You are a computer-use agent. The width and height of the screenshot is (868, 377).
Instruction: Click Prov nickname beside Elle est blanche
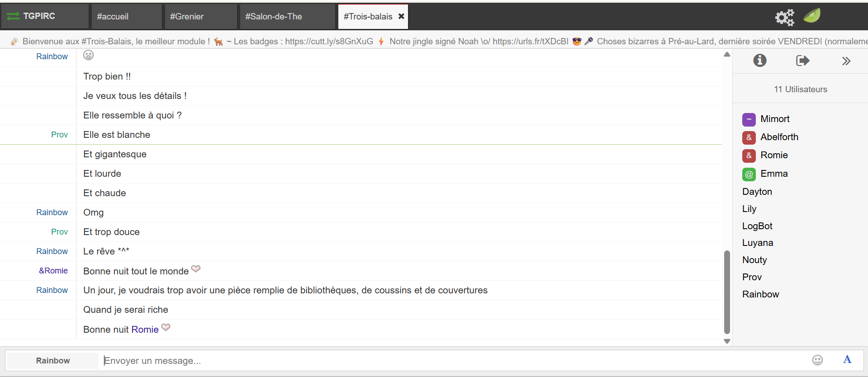tap(59, 135)
